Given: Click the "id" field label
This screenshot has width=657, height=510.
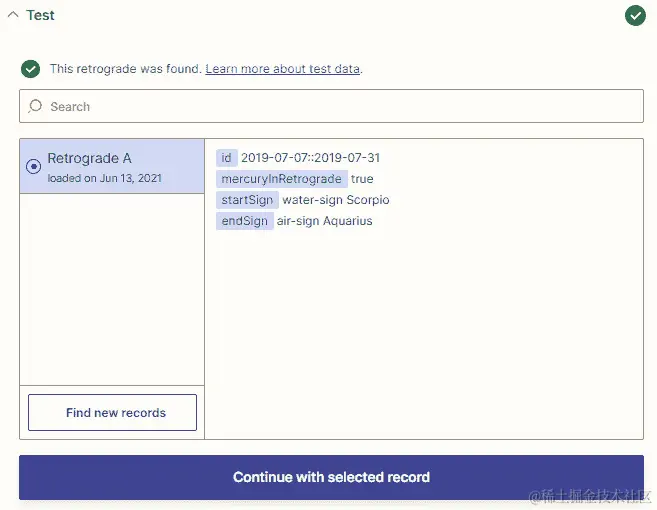Looking at the screenshot, I should click(227, 158).
